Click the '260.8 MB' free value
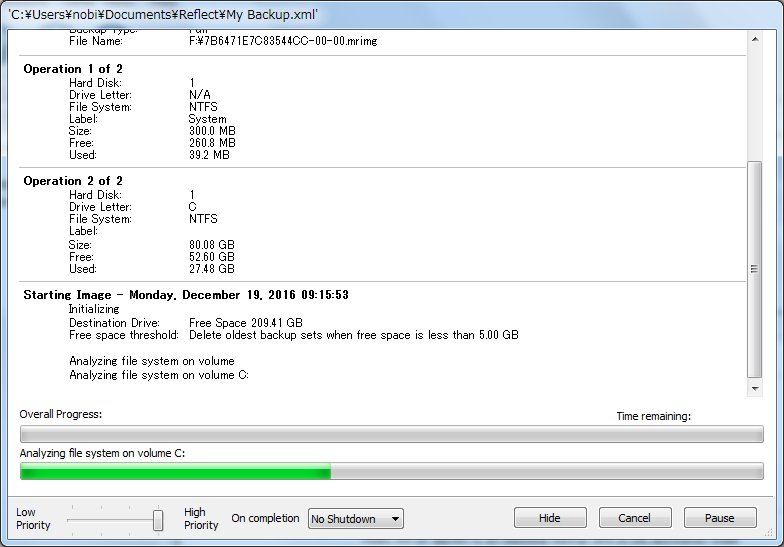Viewport: 784px width, 547px height. (212, 143)
